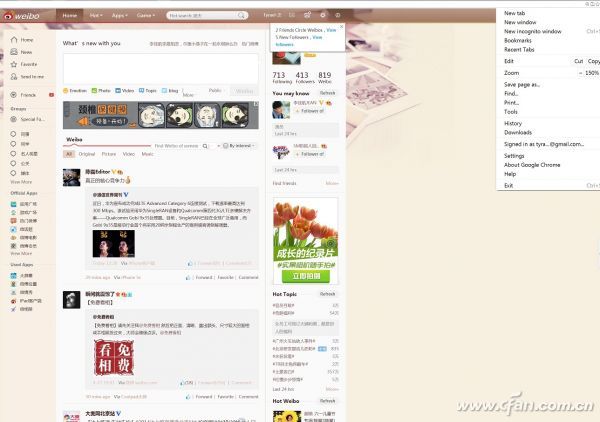Click Favorite under the 30 mins ago post
Screen dimensions: 600x422
[x=225, y=397]
